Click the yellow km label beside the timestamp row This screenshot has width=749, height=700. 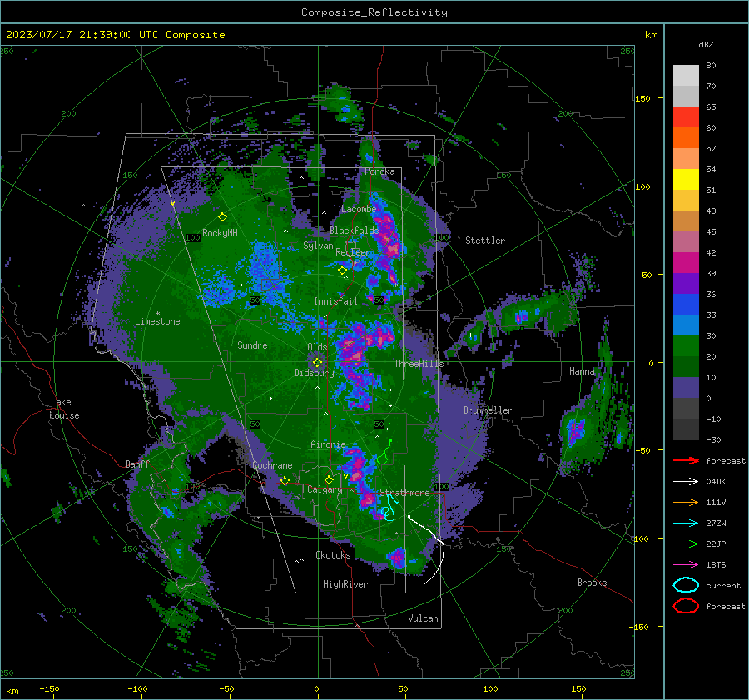(x=651, y=35)
